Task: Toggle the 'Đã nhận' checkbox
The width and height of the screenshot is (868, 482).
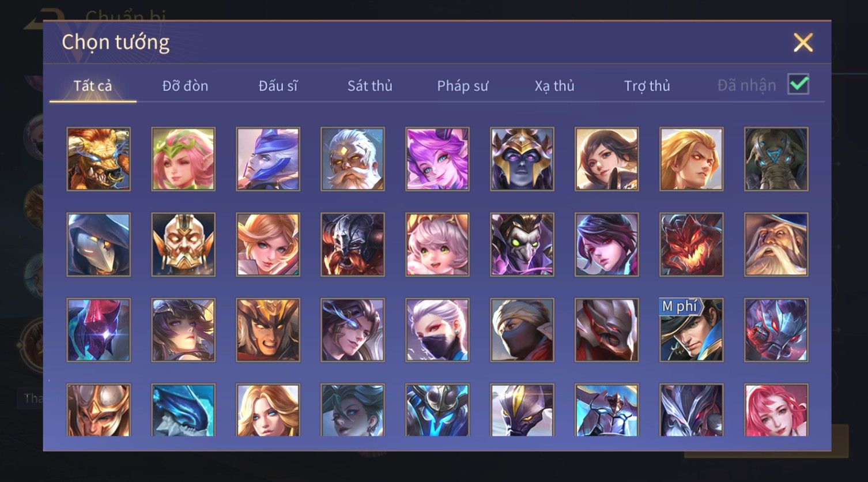Action: tap(798, 85)
